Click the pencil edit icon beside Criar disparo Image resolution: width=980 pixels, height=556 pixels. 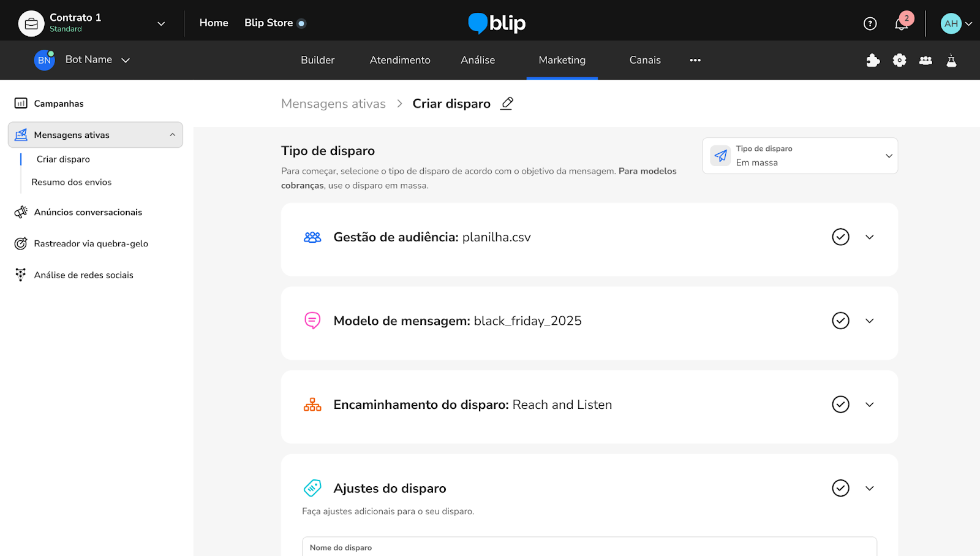click(507, 104)
